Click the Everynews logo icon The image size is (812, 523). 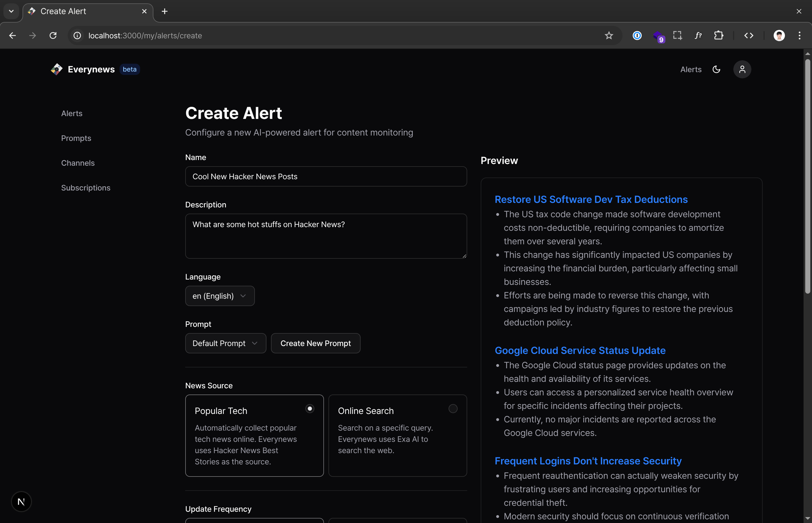(x=56, y=69)
